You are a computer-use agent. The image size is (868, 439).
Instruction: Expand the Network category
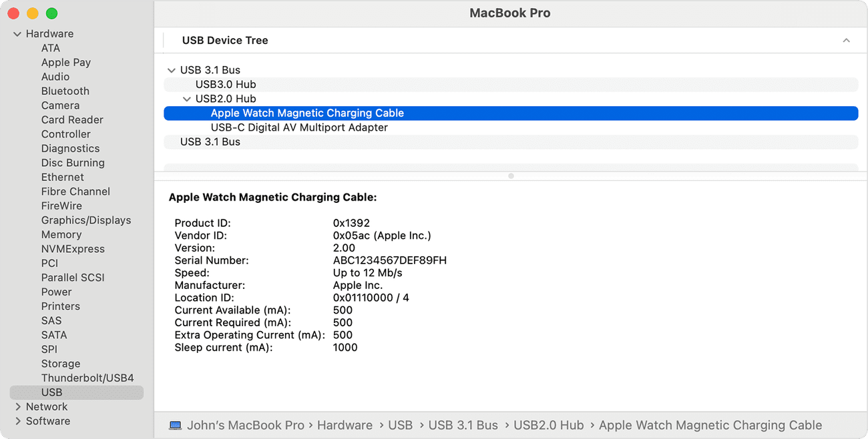pos(17,406)
